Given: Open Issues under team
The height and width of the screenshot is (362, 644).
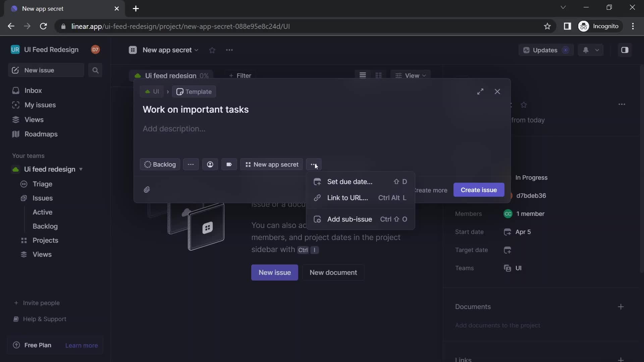Looking at the screenshot, I should pos(43,198).
